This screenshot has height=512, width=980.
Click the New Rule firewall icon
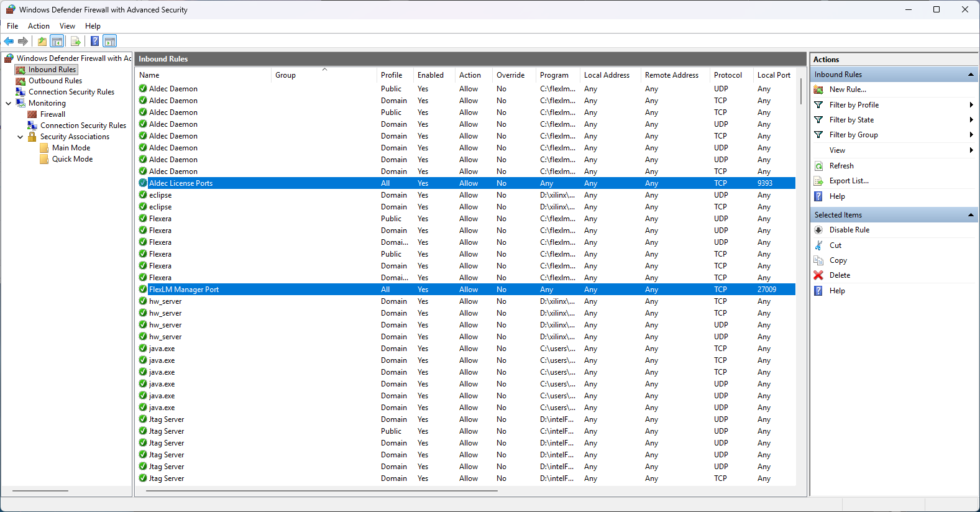pos(818,89)
